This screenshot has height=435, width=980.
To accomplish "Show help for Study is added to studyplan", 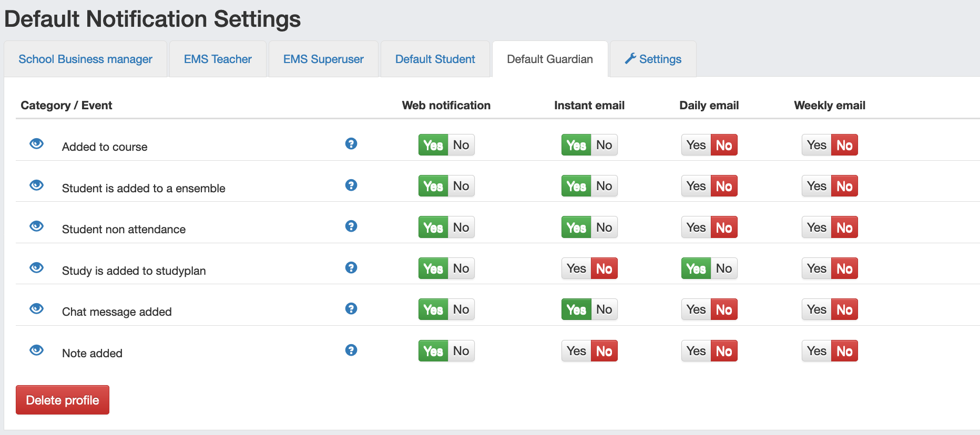I will (x=351, y=267).
